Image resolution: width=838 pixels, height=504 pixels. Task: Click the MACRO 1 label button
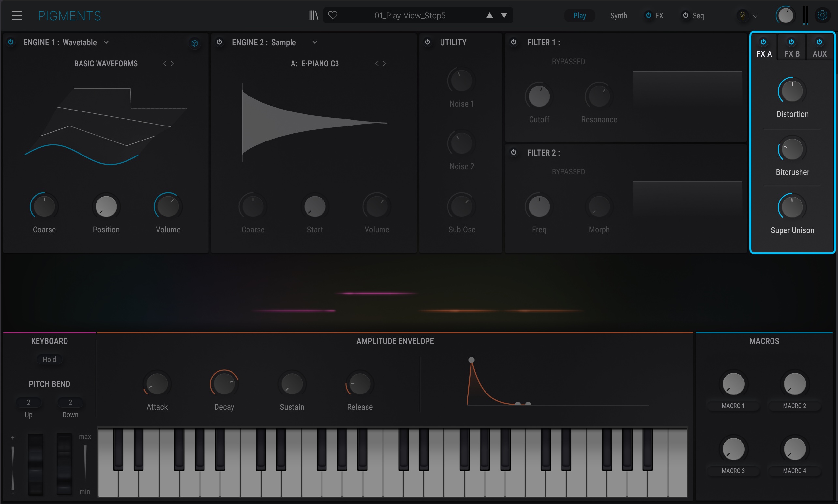pos(733,406)
